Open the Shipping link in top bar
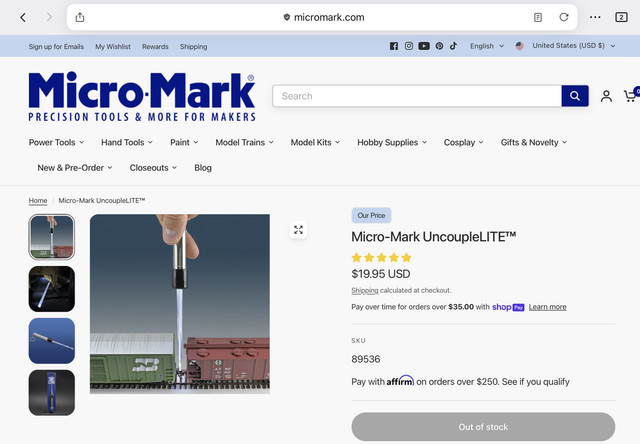This screenshot has height=444, width=640. [193, 47]
